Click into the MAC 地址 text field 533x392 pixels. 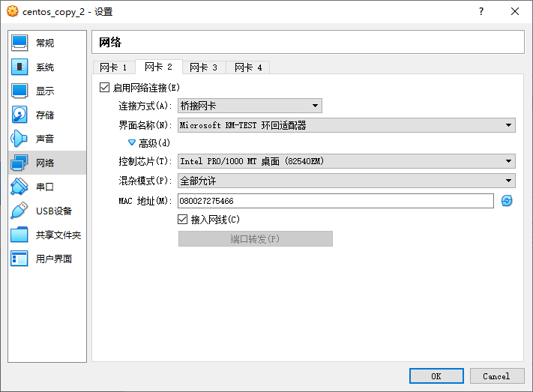[335, 201]
